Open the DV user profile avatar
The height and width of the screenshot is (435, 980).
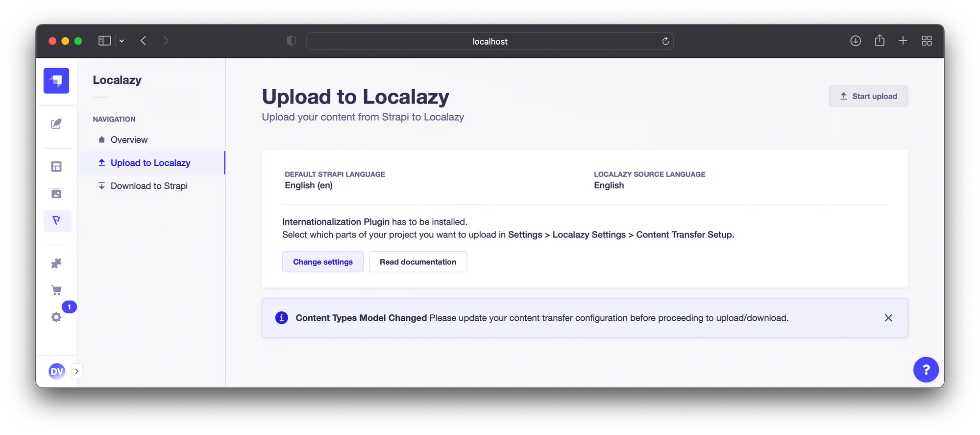tap(57, 371)
